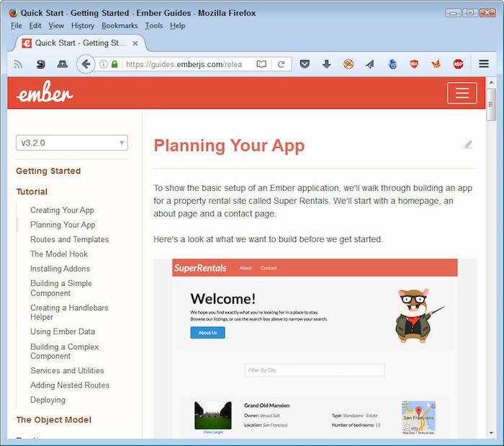Open the Using Ember Data link
This screenshot has height=446, width=504.
coord(63,331)
